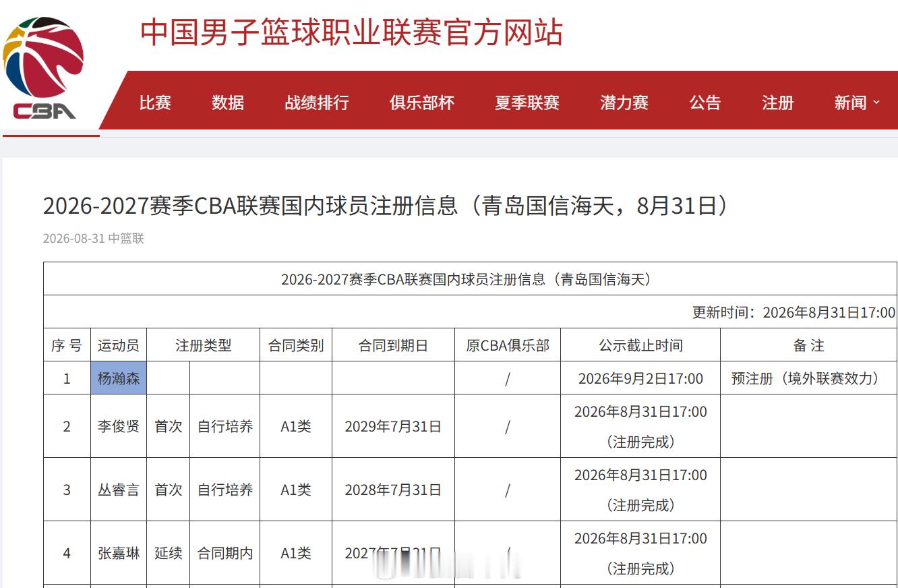Click row number 3 cell
898x588 pixels.
coord(67,490)
